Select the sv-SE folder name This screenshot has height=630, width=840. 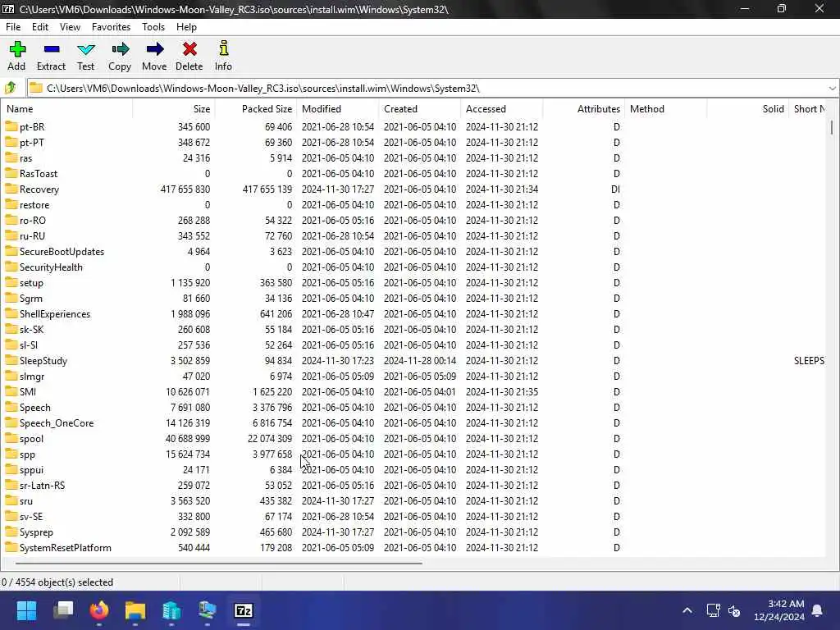(x=31, y=517)
